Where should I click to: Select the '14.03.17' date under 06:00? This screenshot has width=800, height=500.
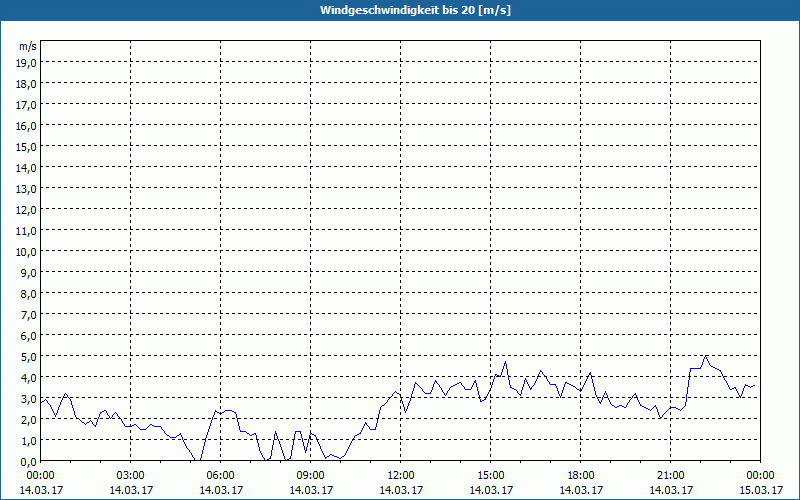coord(221,490)
